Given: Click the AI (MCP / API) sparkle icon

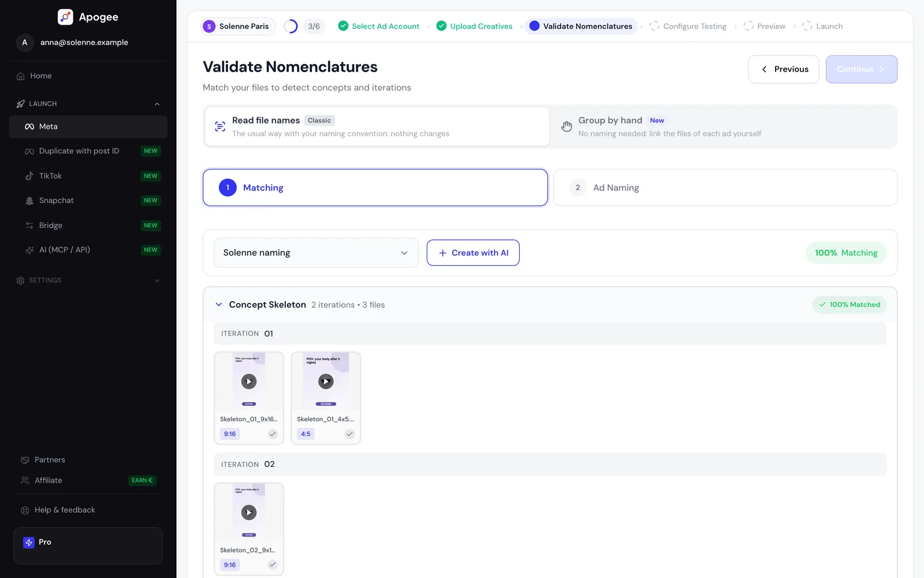Looking at the screenshot, I should tap(29, 250).
